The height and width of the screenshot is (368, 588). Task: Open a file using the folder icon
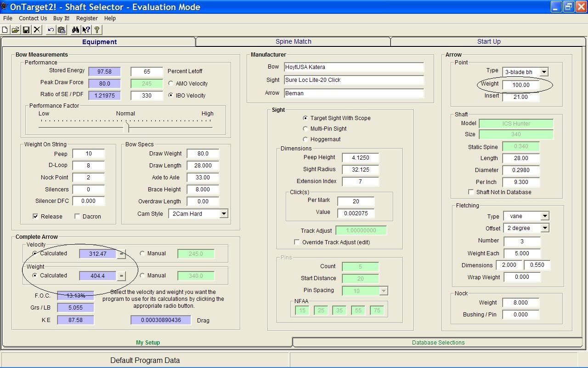tap(16, 30)
